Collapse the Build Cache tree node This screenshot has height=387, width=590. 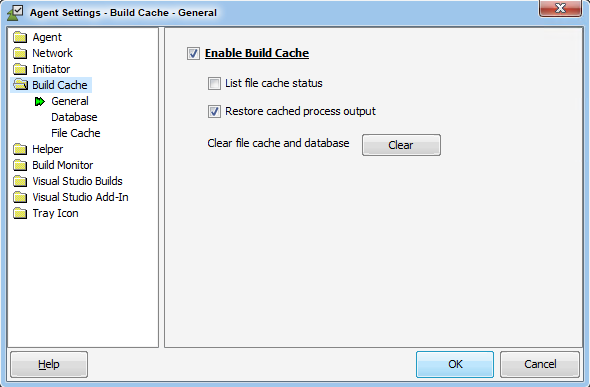[x=60, y=85]
